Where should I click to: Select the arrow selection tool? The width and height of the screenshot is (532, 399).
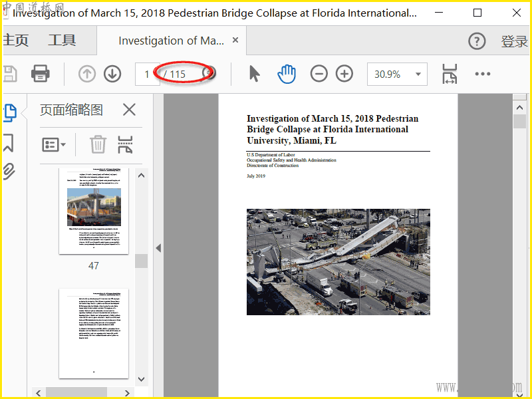[x=254, y=74]
